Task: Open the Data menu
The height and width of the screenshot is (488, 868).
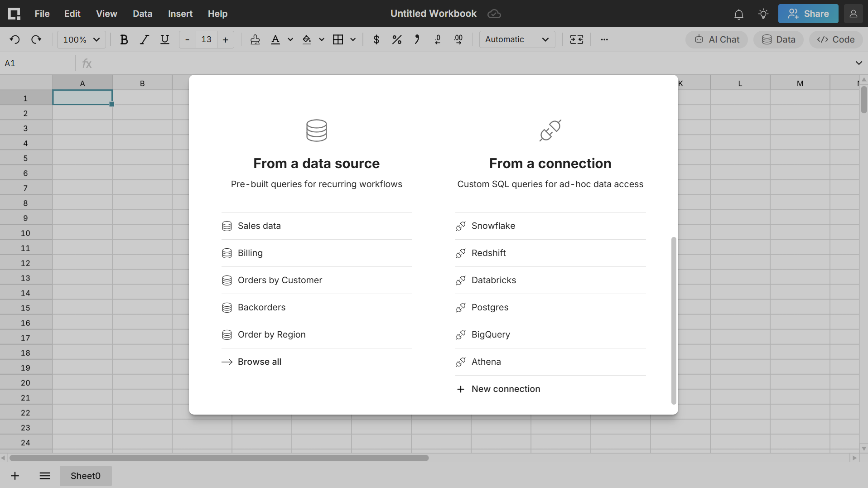Action: [142, 14]
